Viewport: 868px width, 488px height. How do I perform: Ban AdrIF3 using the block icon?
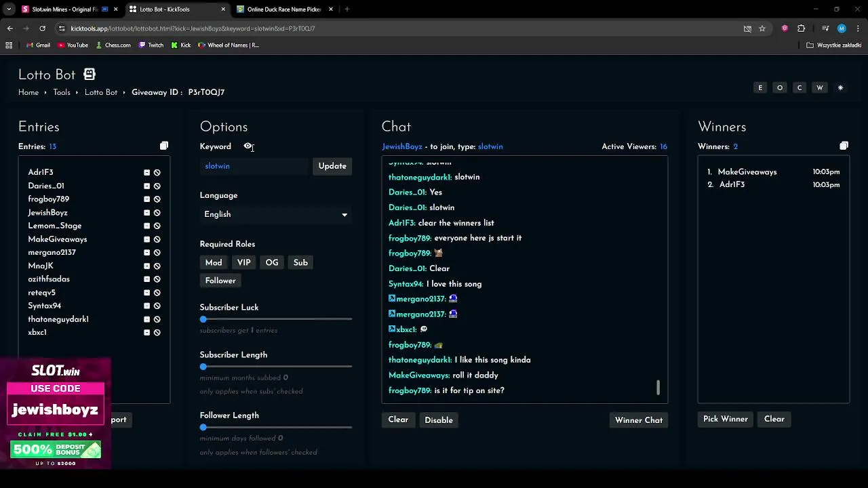(x=157, y=173)
